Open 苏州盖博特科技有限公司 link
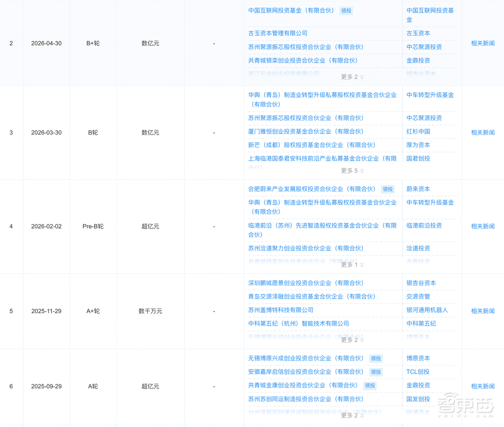Viewport: 504px width, 427px height. (x=281, y=310)
